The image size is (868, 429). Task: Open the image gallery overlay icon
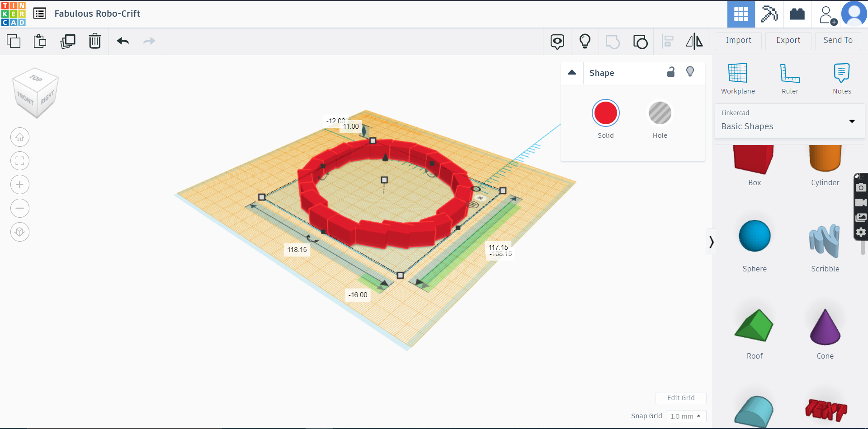click(861, 217)
